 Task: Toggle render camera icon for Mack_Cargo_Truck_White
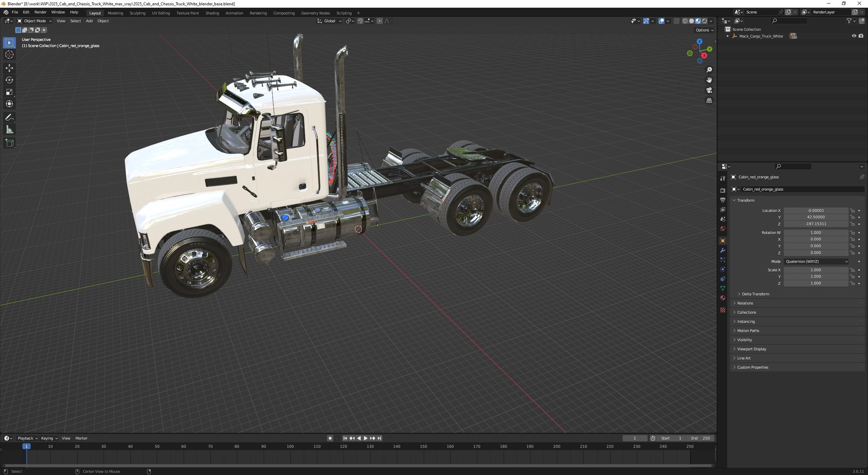coord(861,36)
